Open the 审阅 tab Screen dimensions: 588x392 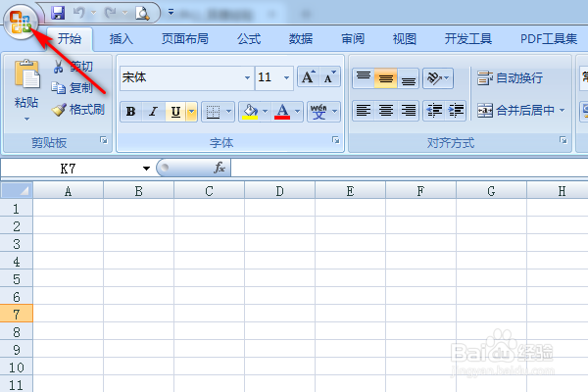point(353,38)
